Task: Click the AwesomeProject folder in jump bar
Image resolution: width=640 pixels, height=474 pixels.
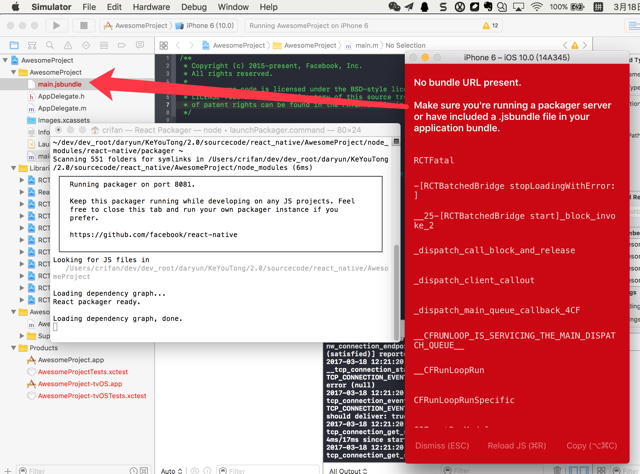Action: [x=310, y=45]
